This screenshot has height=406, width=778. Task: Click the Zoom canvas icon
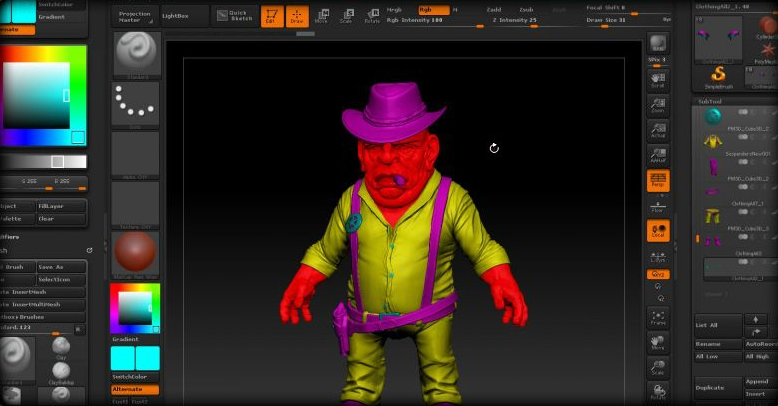tap(658, 105)
